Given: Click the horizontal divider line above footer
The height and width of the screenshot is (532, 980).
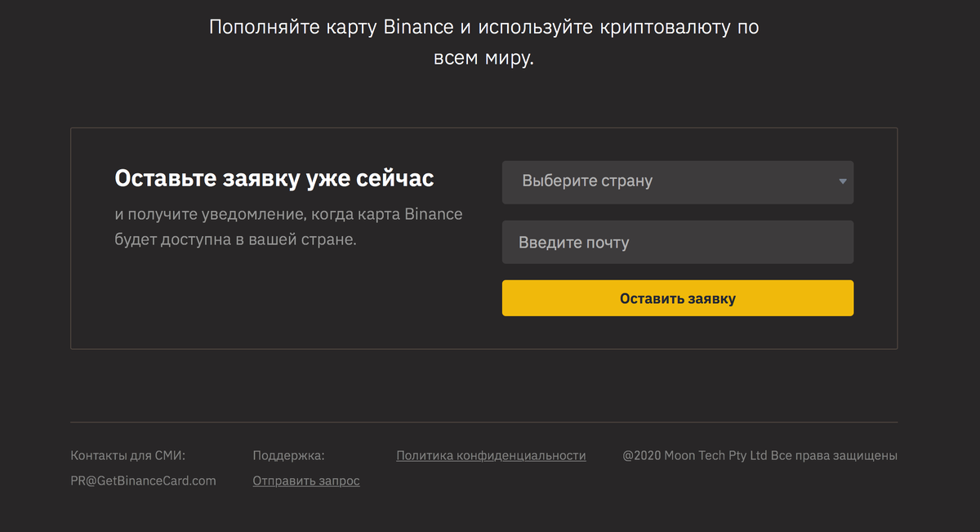Looking at the screenshot, I should click(x=483, y=422).
